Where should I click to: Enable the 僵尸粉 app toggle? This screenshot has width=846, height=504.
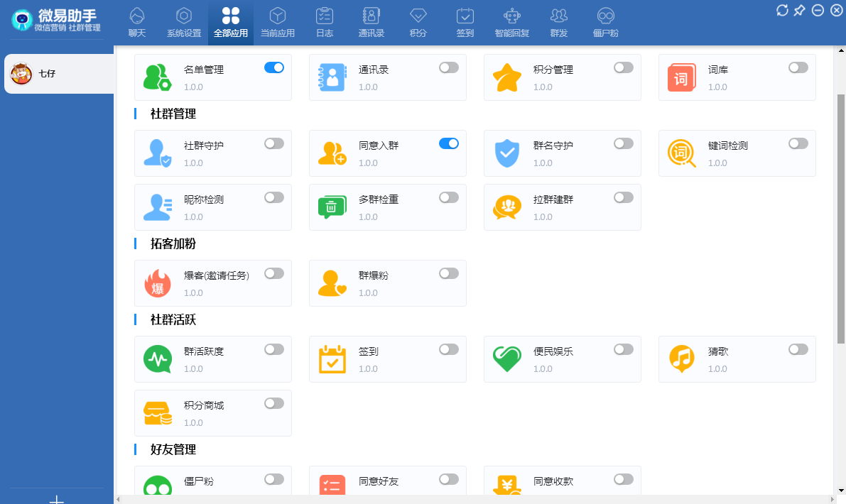tap(274, 479)
